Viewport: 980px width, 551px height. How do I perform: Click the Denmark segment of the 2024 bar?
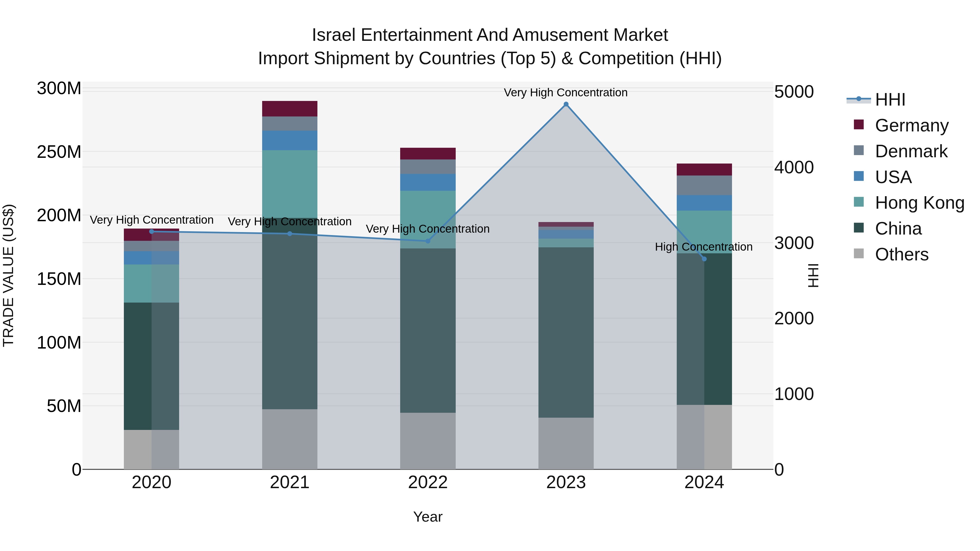point(704,186)
